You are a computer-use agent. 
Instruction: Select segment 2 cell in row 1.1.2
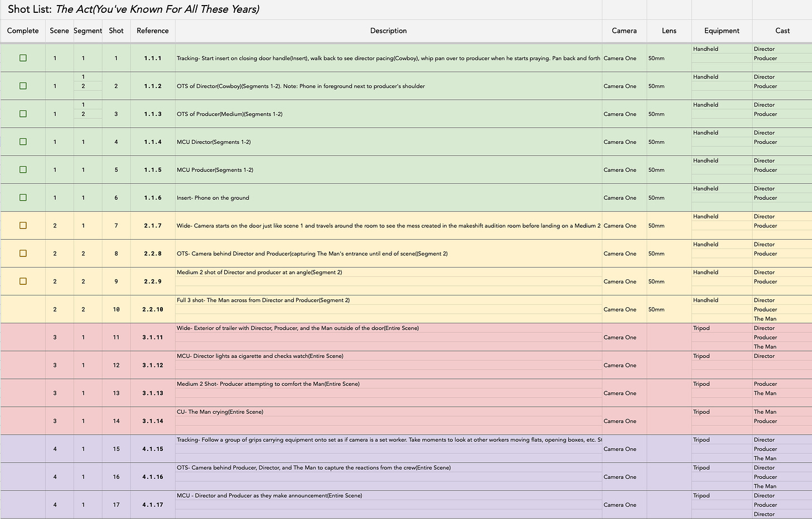(x=88, y=86)
